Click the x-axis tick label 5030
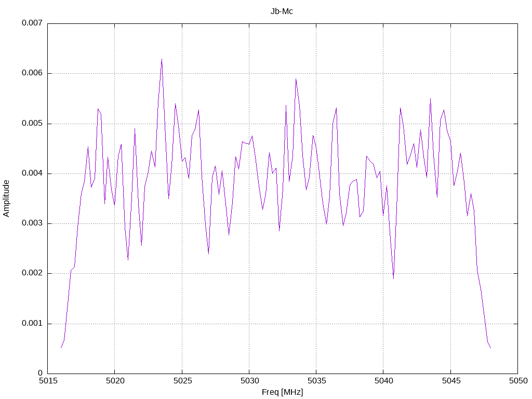Viewport: 532px width, 399px height. click(x=250, y=381)
